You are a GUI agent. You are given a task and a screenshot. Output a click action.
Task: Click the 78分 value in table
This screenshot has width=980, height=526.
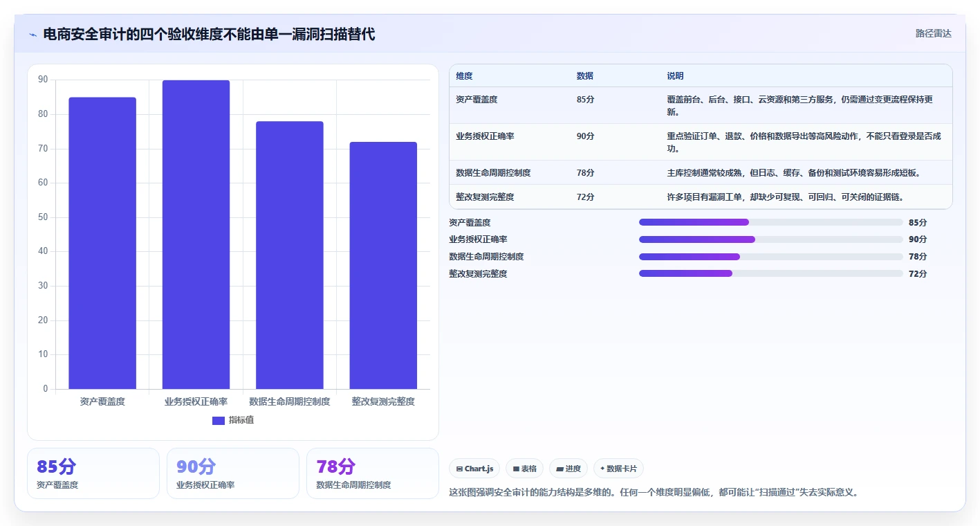[585, 173]
